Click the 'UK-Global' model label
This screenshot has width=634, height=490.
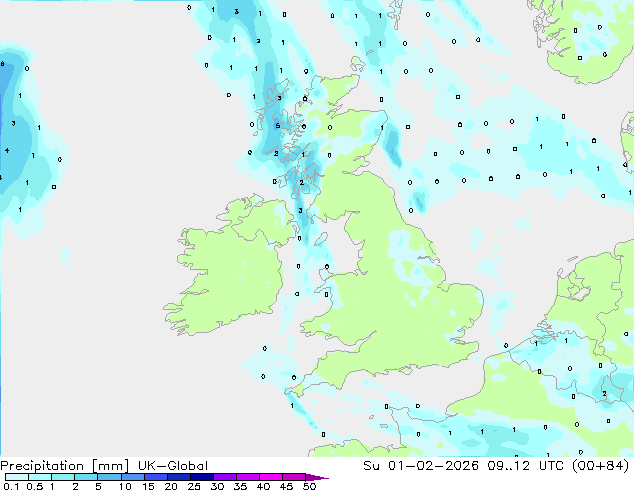point(173,466)
